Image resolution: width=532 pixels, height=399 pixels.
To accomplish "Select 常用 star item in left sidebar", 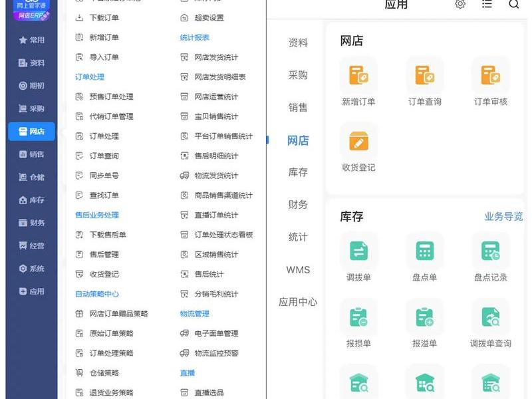I will pos(31,40).
